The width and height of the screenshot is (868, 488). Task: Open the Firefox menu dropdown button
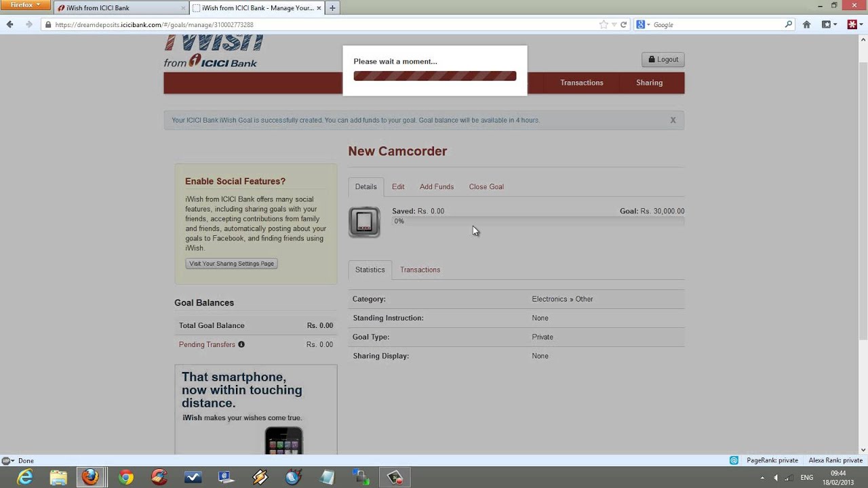tap(25, 5)
